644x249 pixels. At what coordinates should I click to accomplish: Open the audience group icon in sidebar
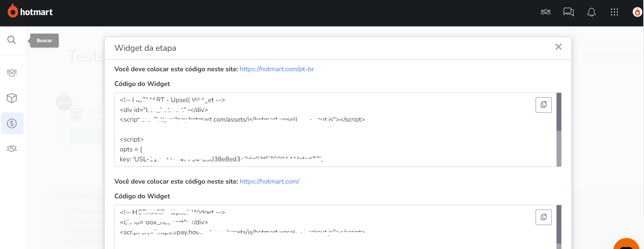12,73
